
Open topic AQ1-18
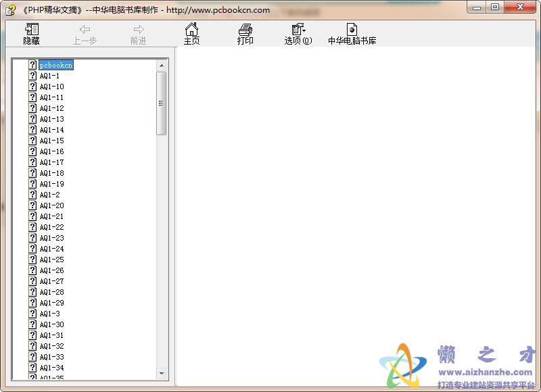pyautogui.click(x=52, y=173)
